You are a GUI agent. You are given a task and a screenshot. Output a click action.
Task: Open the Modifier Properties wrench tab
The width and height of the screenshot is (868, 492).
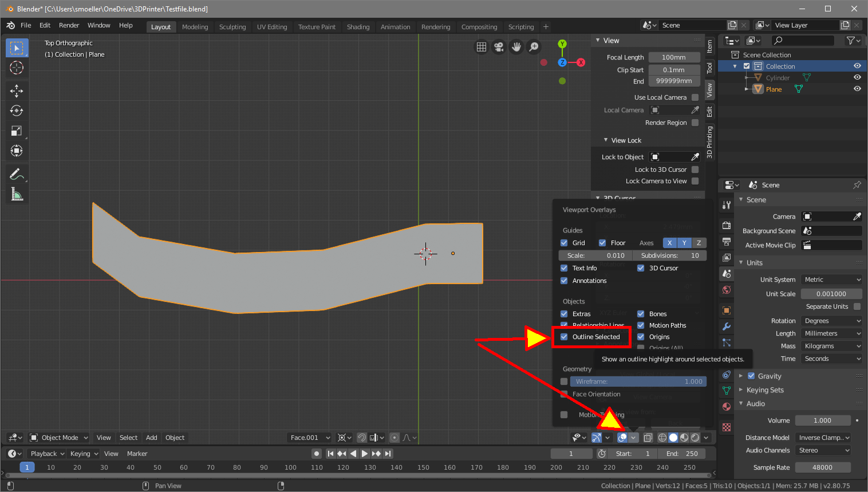(726, 326)
